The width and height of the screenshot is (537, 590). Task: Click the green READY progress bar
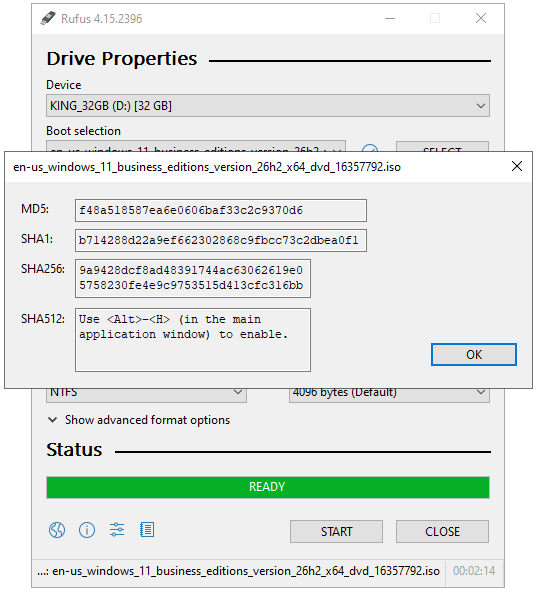coord(268,487)
